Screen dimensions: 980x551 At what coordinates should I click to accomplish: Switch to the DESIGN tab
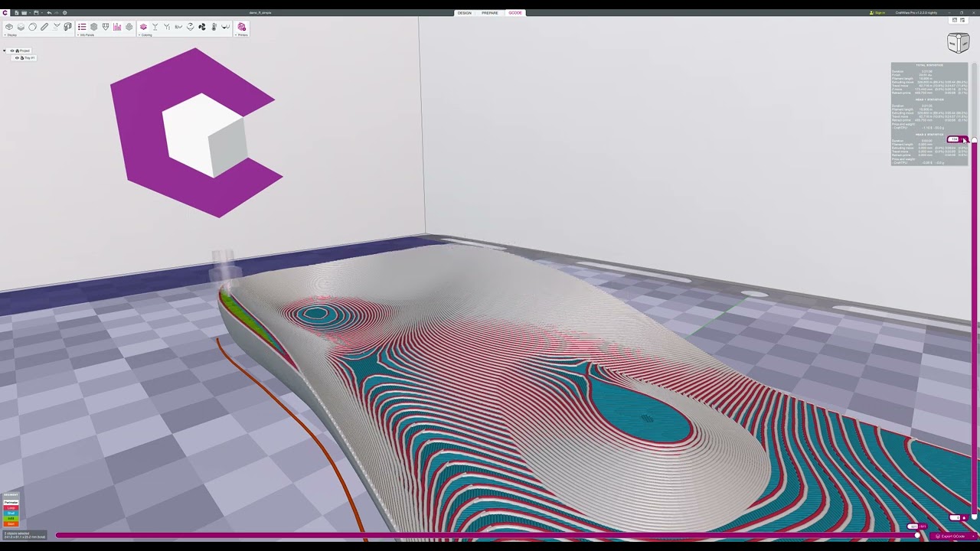click(465, 12)
